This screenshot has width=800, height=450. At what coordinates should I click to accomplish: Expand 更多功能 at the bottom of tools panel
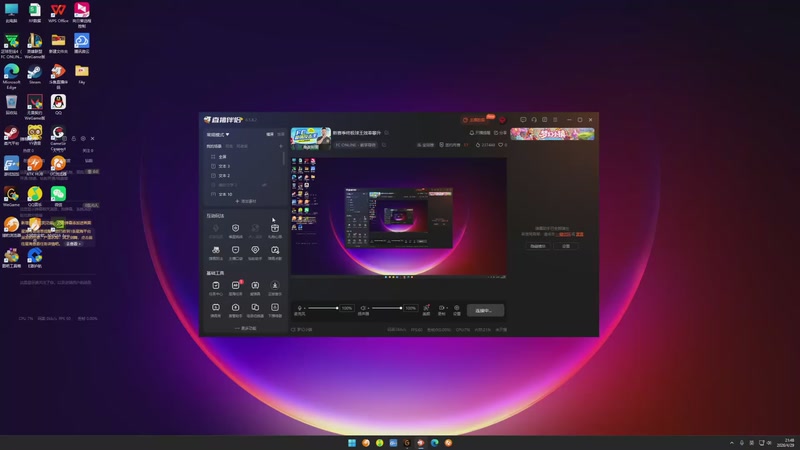pyautogui.click(x=245, y=329)
